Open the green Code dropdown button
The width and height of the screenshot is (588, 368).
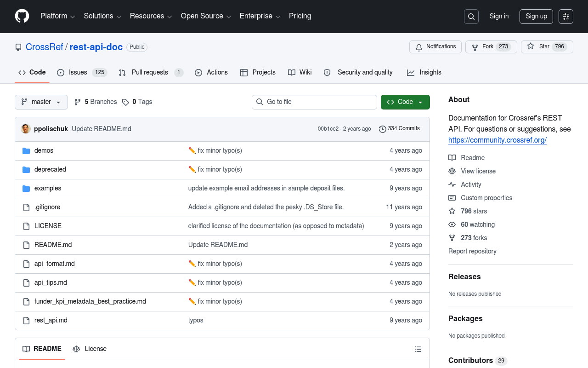click(405, 102)
